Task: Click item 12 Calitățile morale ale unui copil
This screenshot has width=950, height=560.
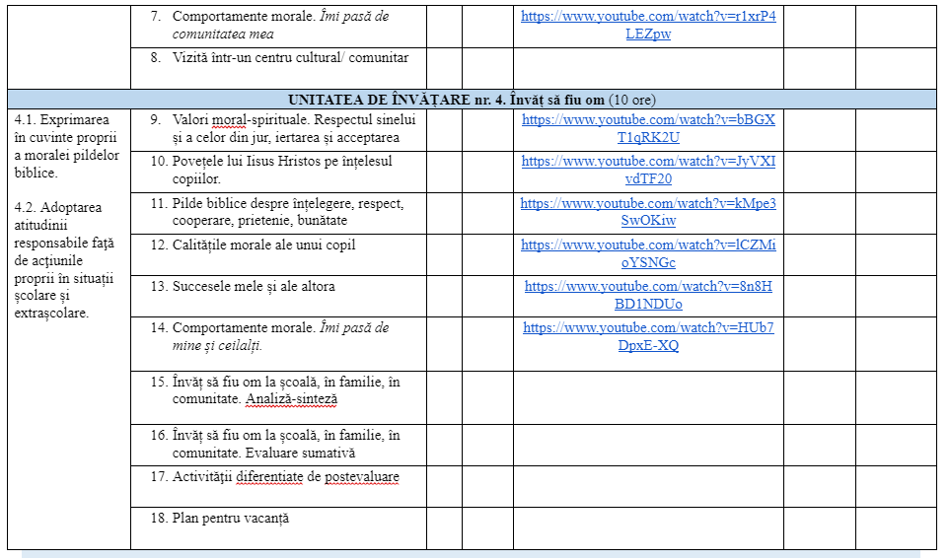Action: (x=263, y=245)
